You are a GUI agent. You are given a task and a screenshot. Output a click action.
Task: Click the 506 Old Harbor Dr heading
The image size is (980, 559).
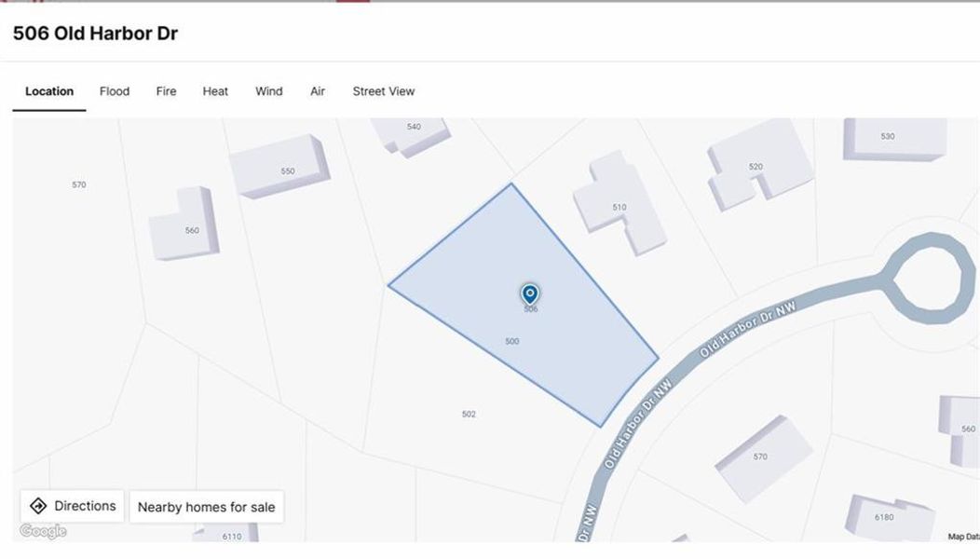pos(95,34)
